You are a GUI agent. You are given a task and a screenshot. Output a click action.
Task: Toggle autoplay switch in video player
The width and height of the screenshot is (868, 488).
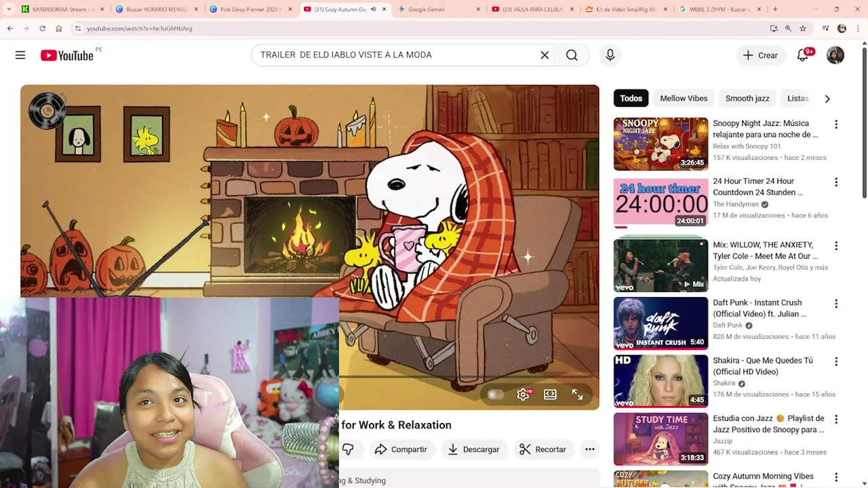[496, 394]
